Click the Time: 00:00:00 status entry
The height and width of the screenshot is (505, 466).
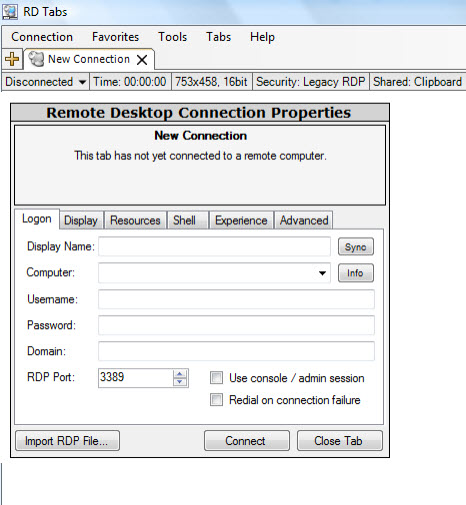130,82
